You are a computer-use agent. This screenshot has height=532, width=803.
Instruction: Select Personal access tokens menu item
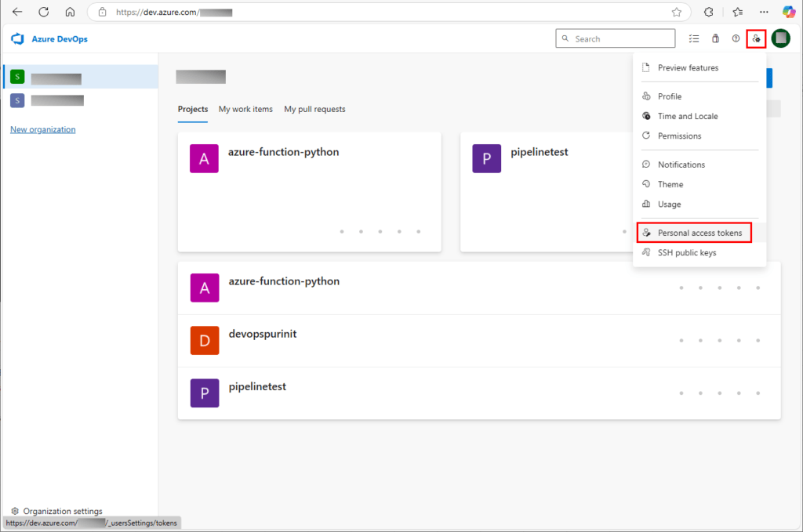click(699, 233)
